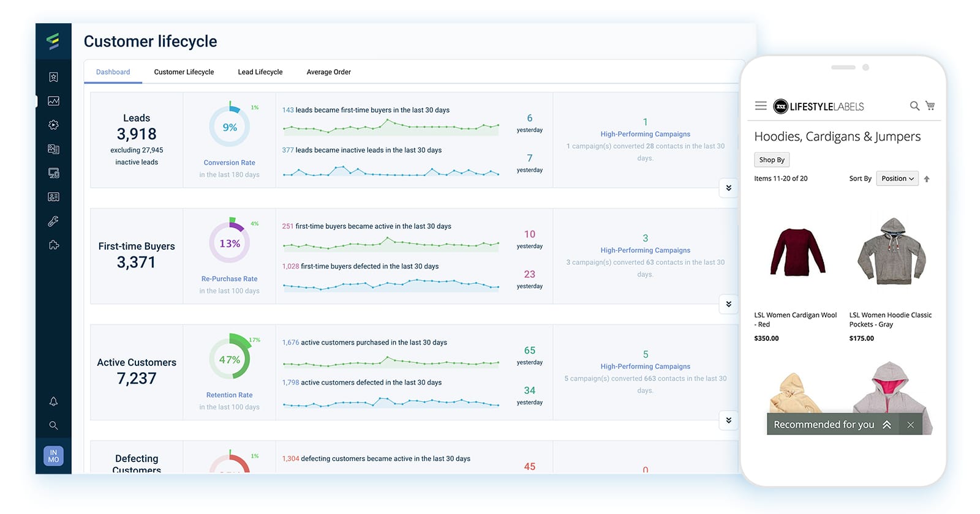The height and width of the screenshot is (514, 980).
Task: Click the Re-Purchase Rate label
Action: [x=229, y=279]
